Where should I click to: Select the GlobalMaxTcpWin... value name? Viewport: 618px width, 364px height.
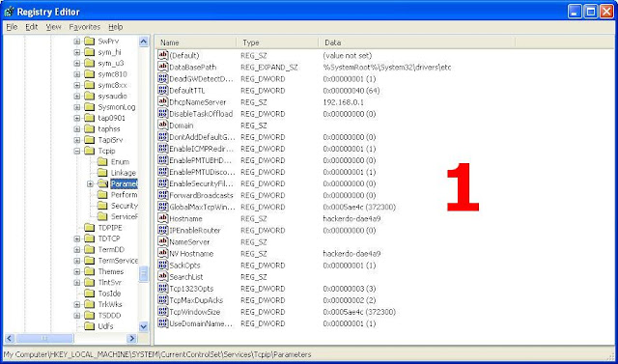(x=202, y=207)
